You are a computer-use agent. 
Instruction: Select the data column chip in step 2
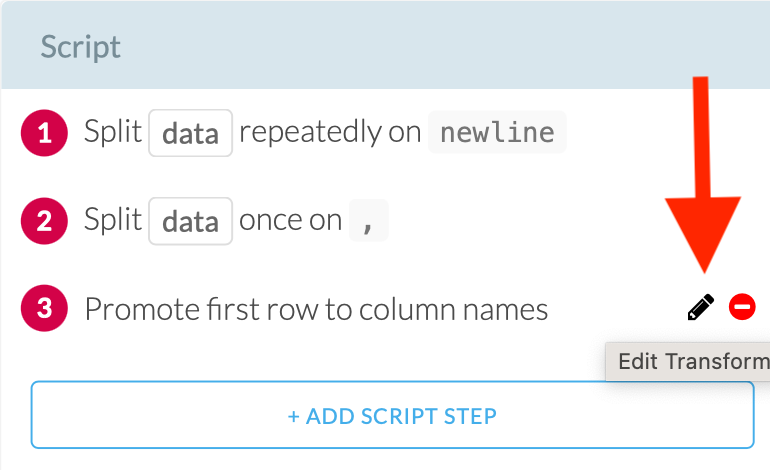point(190,221)
